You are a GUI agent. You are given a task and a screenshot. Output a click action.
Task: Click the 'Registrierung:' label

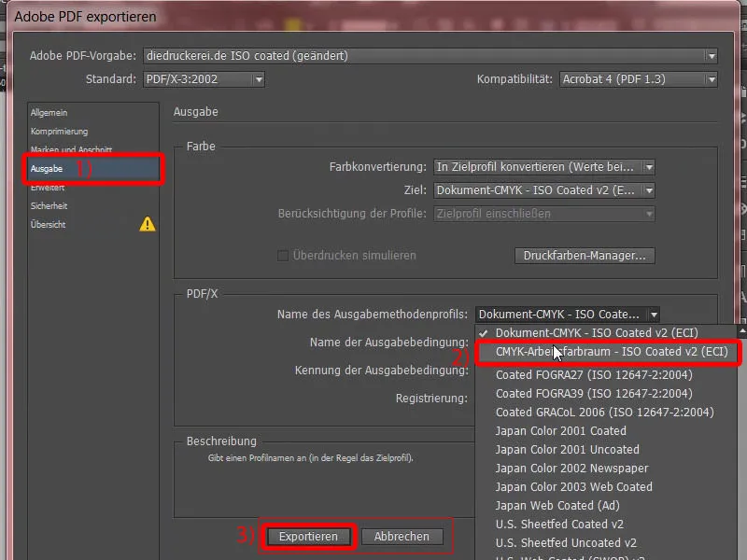[431, 399]
